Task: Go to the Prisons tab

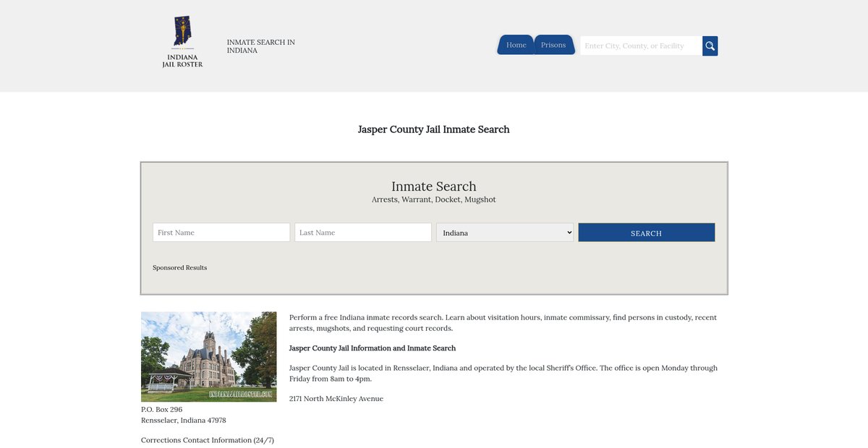Action: [553, 45]
